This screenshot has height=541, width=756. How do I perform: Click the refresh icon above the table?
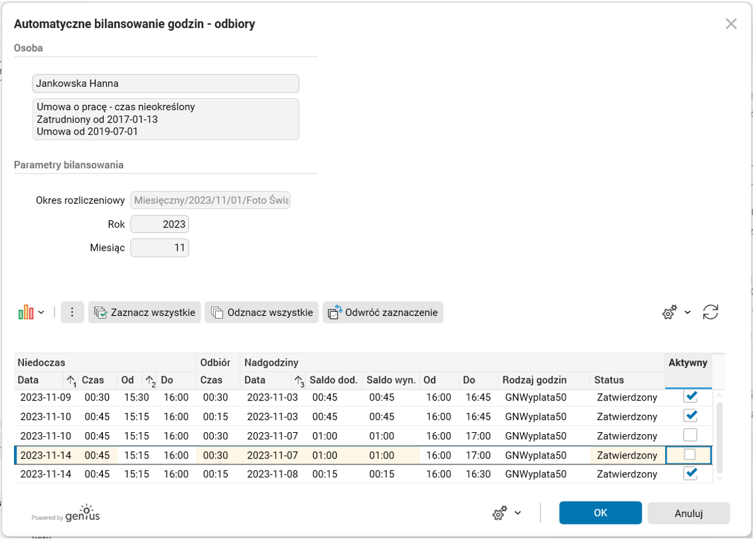[710, 312]
